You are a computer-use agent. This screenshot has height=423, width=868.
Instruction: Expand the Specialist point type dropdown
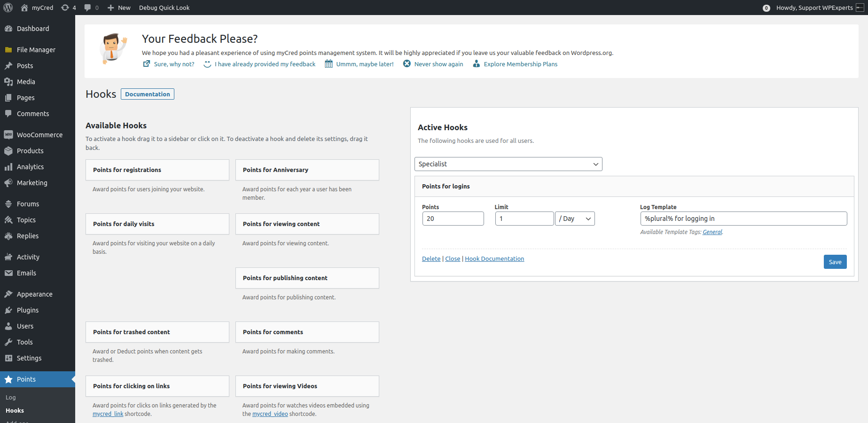pos(508,164)
